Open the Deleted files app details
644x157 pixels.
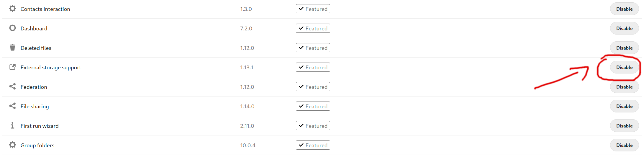36,48
